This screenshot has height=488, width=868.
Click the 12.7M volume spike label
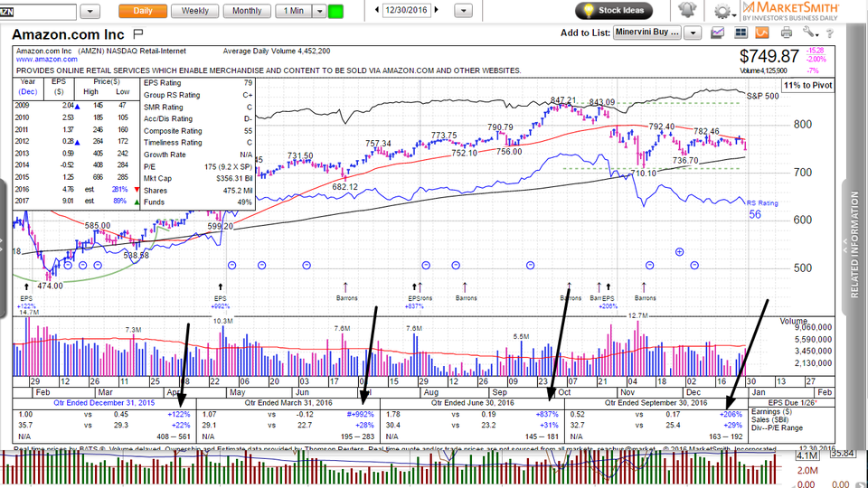click(637, 316)
